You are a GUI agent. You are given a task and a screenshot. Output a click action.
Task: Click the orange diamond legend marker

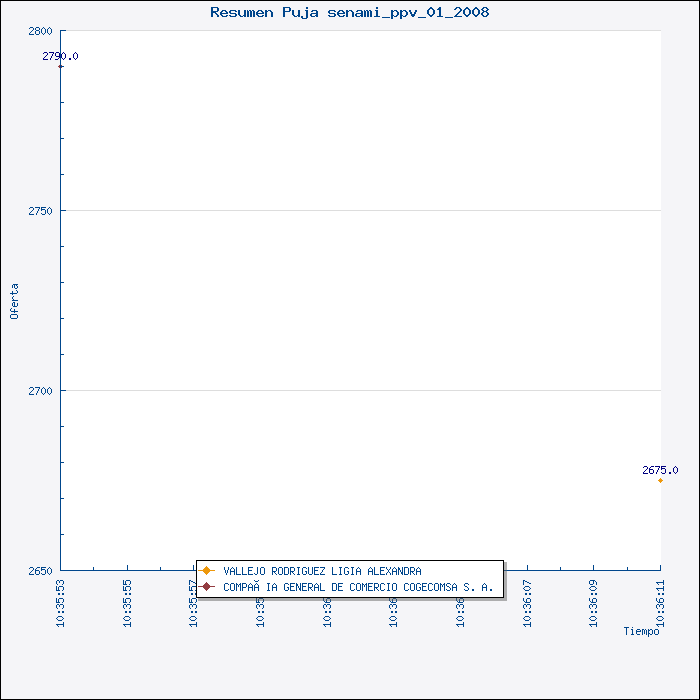(x=207, y=571)
